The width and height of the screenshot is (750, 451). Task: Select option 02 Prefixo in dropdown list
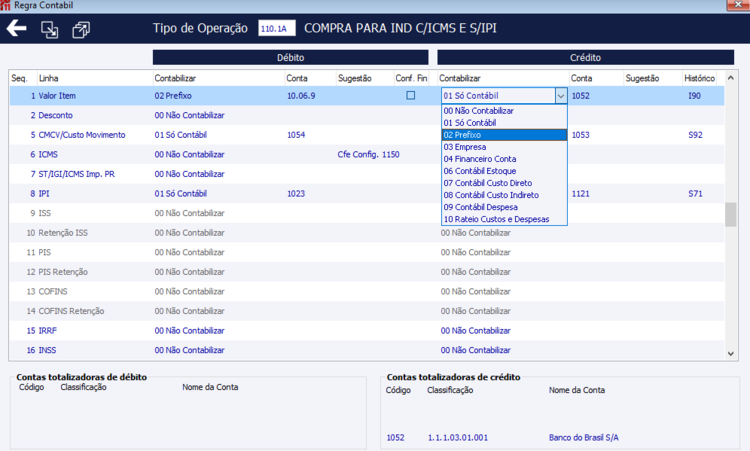click(504, 135)
